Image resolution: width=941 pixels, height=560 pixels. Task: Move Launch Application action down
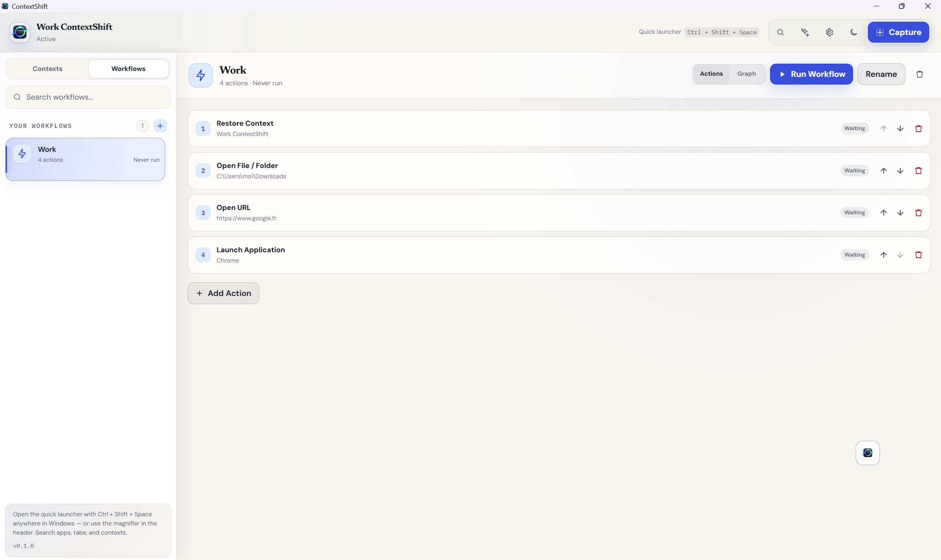click(900, 255)
